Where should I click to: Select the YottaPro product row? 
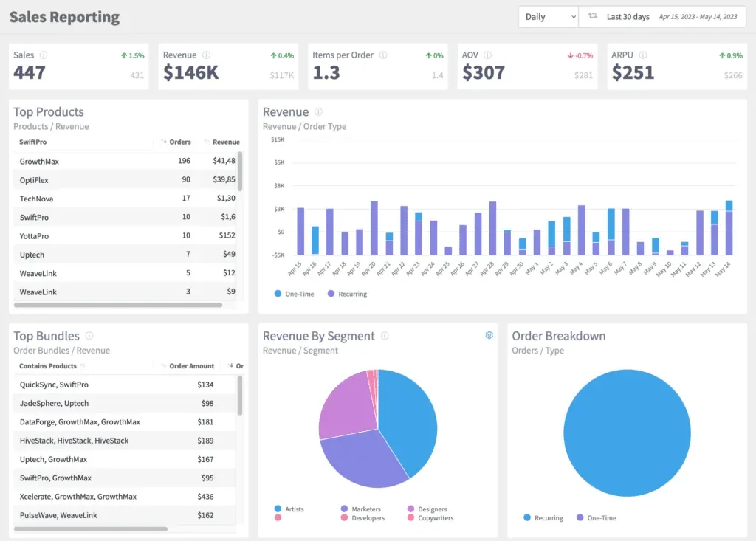(124, 235)
